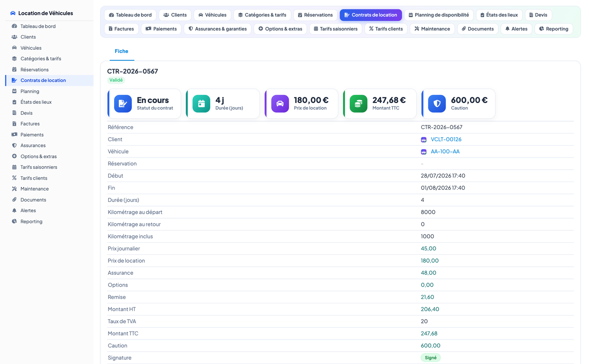Click the bell icon beside Alertes in sidebar
This screenshot has width=589, height=364.
click(x=14, y=211)
